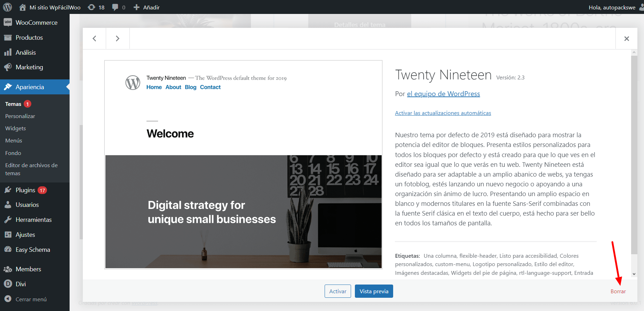Click the Herramientas wrench icon
644x311 pixels.
pos(8,219)
